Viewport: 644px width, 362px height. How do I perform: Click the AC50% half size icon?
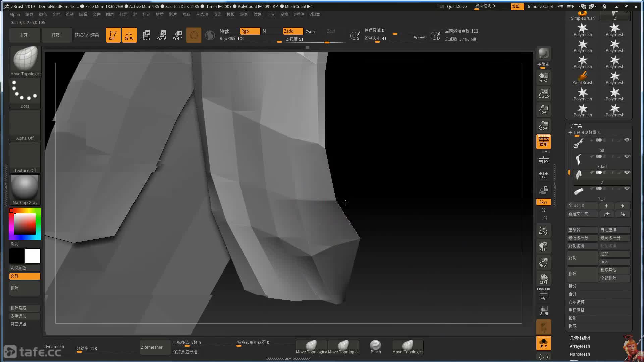pyautogui.click(x=543, y=125)
